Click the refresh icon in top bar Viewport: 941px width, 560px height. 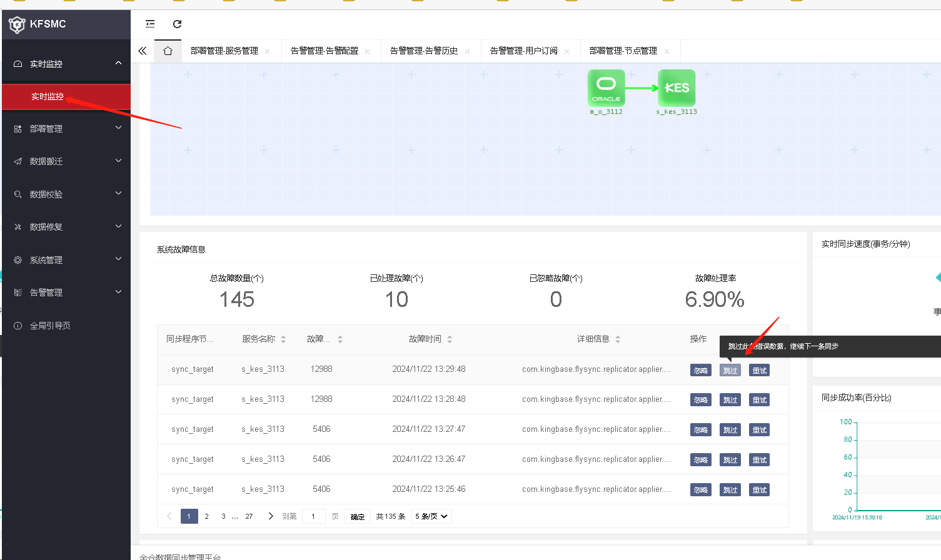(177, 24)
